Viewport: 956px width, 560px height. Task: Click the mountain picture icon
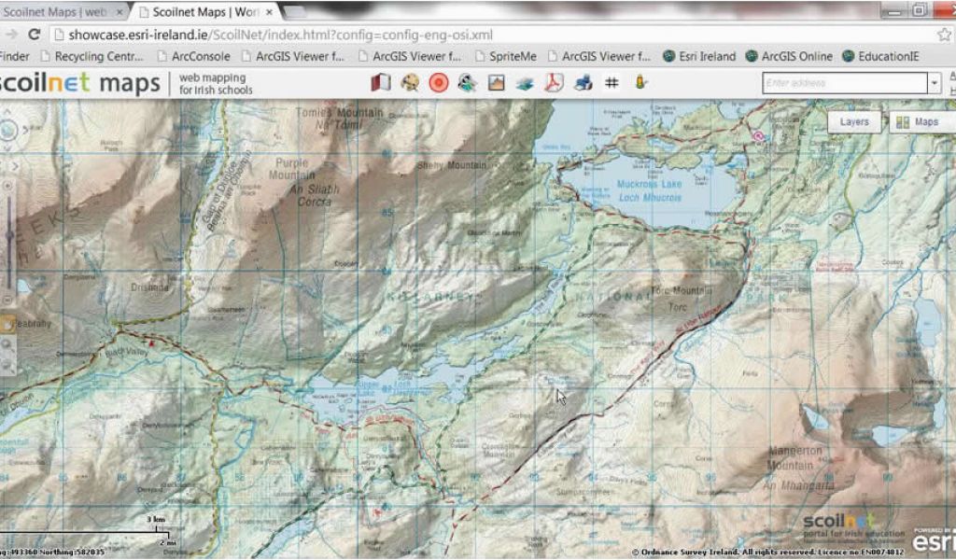click(497, 82)
